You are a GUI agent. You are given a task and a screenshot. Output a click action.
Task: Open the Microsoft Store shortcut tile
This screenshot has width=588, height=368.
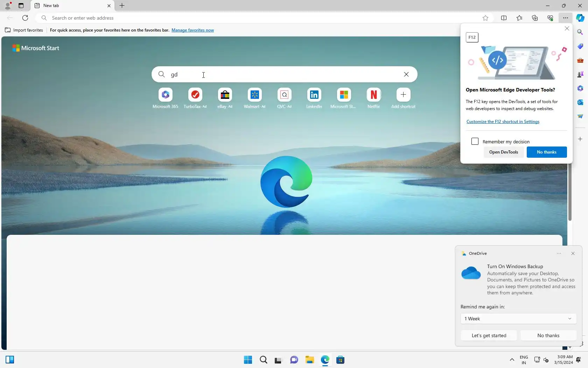point(344,95)
